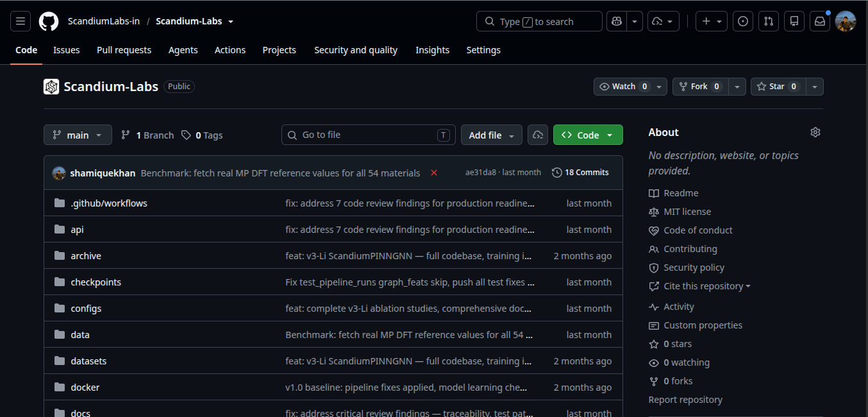Screen dimensions: 868x417
Task: Open the user avatar menu
Action: click(846, 21)
